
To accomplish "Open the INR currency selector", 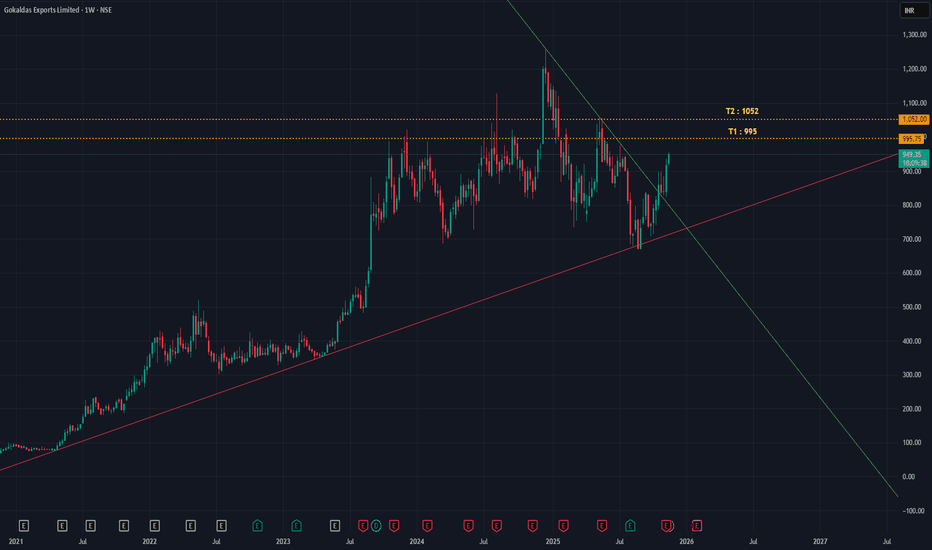I will pyautogui.click(x=909, y=11).
